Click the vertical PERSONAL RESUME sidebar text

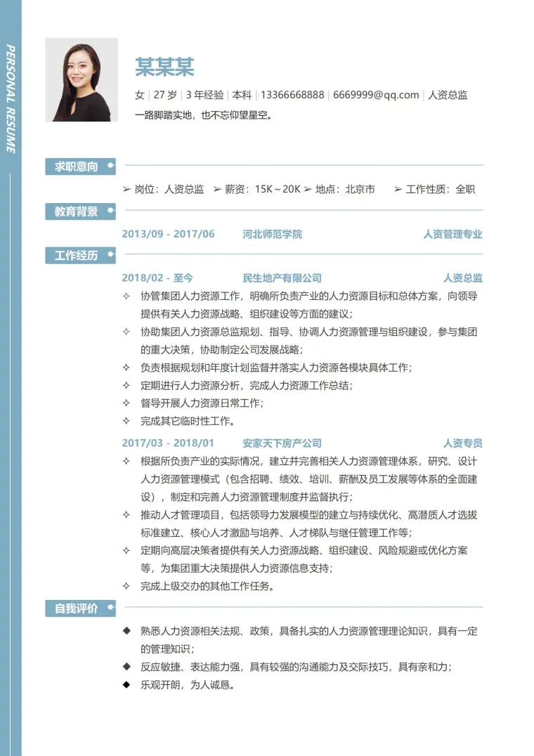[x=11, y=99]
